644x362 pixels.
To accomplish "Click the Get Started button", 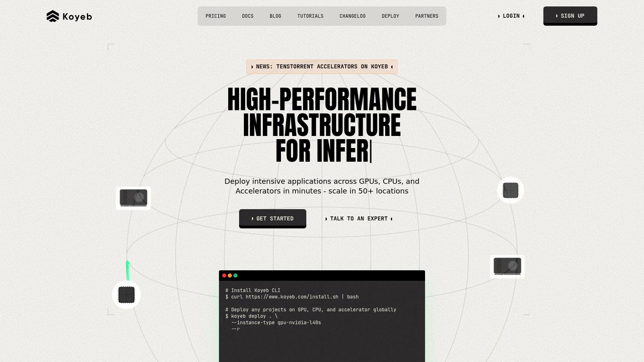I will [272, 219].
